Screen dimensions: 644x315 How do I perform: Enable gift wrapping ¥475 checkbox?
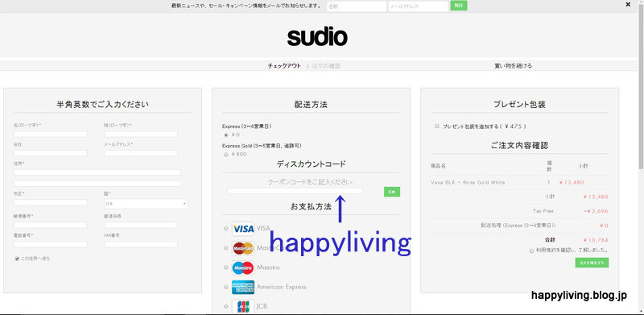click(x=437, y=126)
